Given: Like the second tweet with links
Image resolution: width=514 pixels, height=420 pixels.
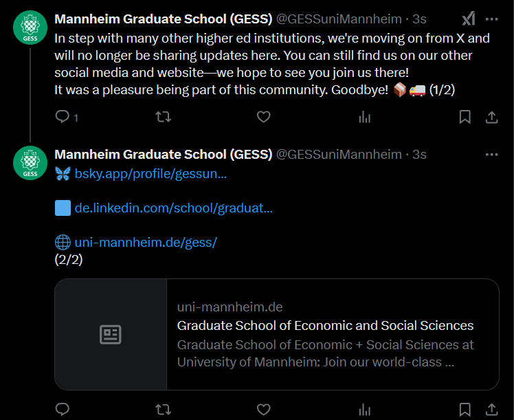Looking at the screenshot, I should [264, 410].
